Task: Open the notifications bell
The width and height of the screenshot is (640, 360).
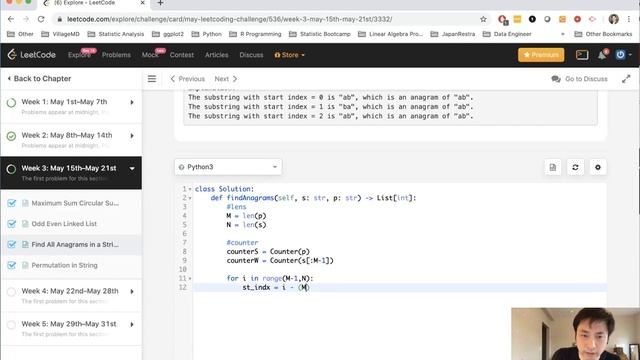Action: pyautogui.click(x=602, y=55)
